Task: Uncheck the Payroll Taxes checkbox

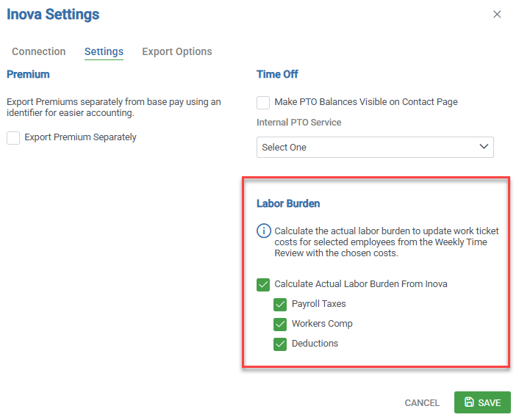Action: [x=280, y=304]
